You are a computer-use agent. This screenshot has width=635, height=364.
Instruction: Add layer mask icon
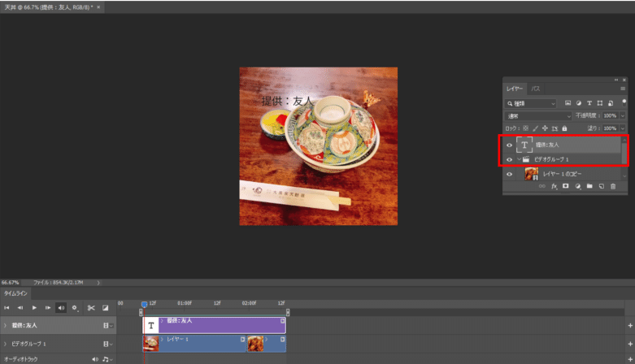(566, 186)
